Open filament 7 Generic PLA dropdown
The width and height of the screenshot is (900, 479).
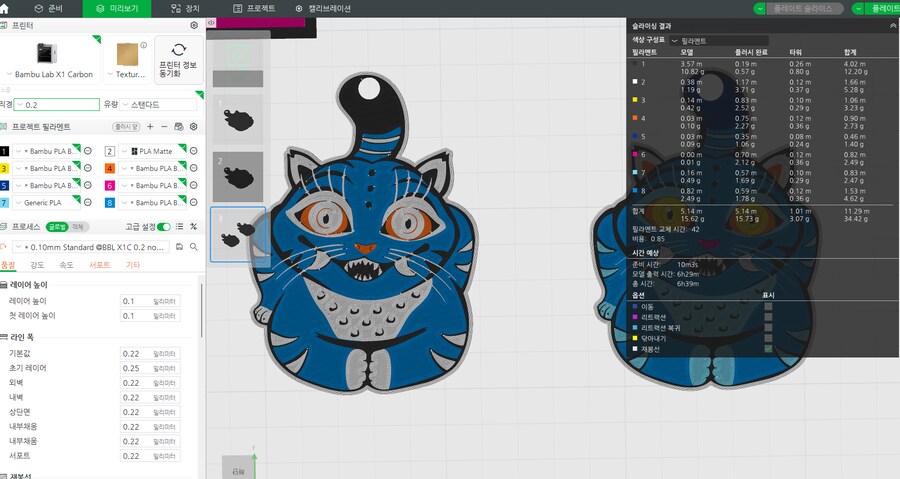(46, 203)
